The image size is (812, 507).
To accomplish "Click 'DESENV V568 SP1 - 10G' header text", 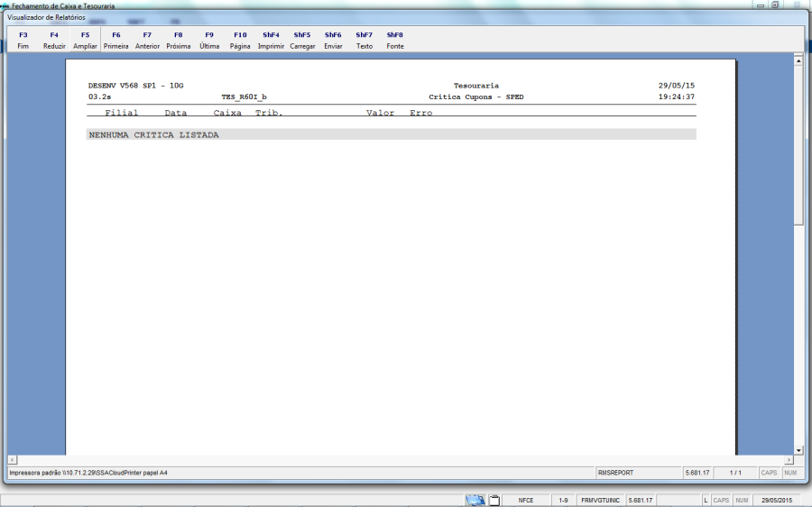I will tap(135, 86).
